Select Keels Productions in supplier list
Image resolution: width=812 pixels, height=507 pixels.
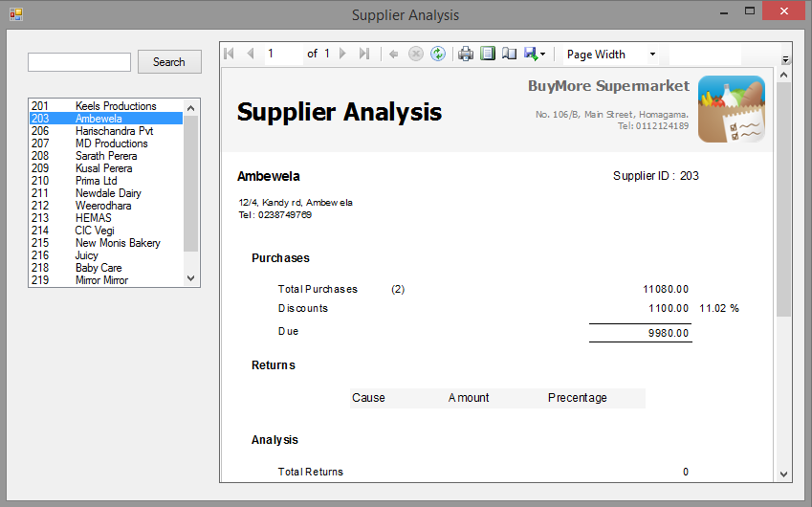(115, 106)
